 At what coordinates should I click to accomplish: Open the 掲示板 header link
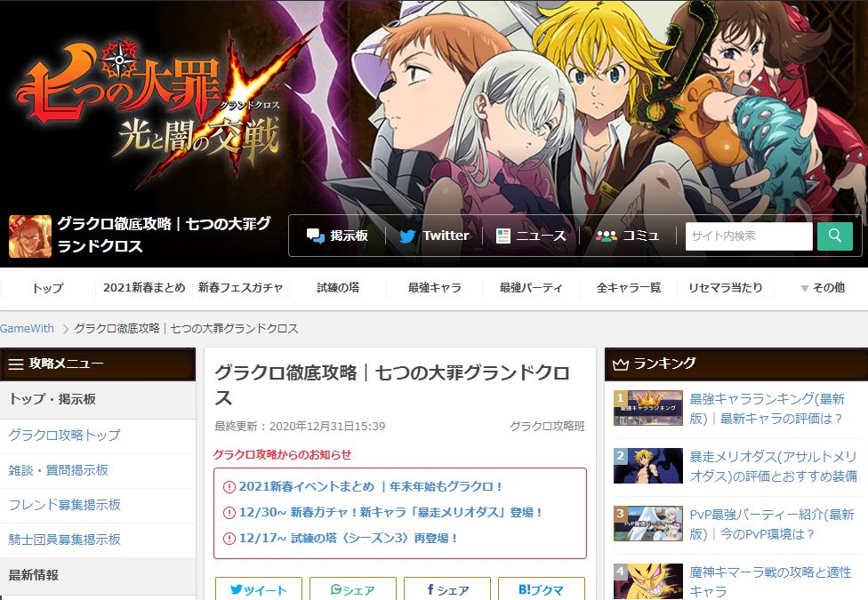[x=338, y=236]
